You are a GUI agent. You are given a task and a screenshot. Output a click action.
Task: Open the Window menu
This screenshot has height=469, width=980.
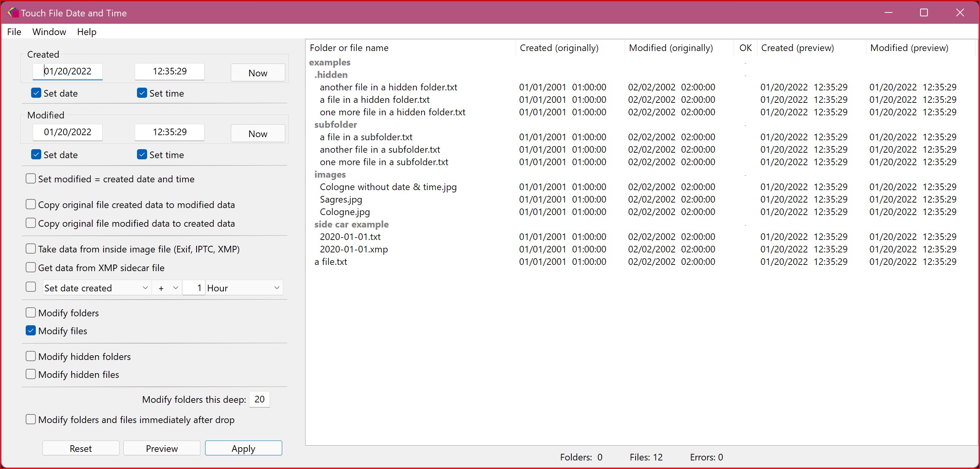click(49, 32)
